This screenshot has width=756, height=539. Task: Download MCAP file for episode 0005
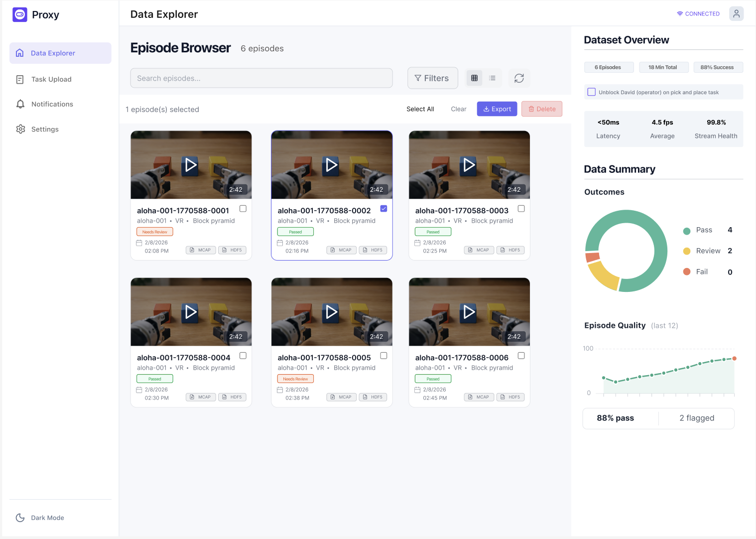(342, 397)
